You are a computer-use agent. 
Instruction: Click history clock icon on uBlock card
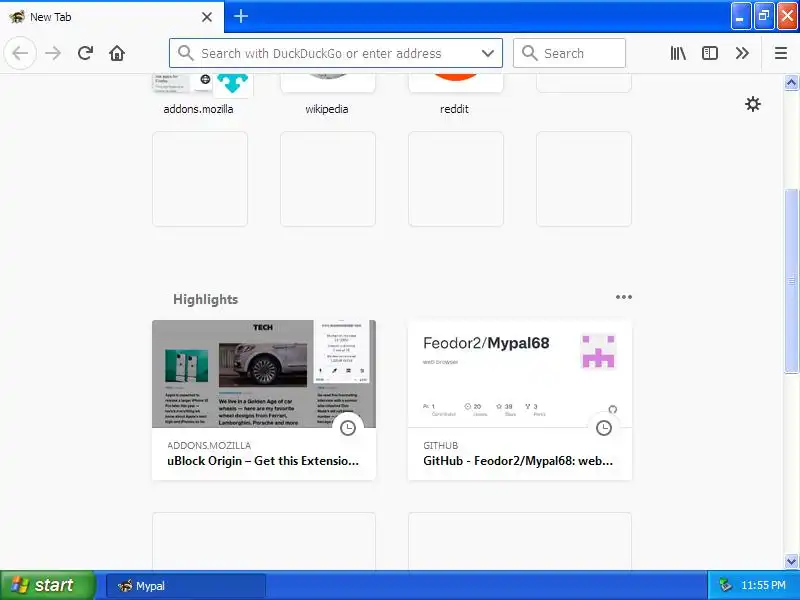point(348,428)
